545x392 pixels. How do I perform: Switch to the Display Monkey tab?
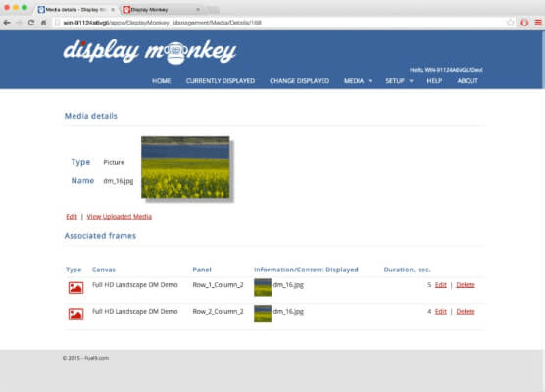coord(162,10)
